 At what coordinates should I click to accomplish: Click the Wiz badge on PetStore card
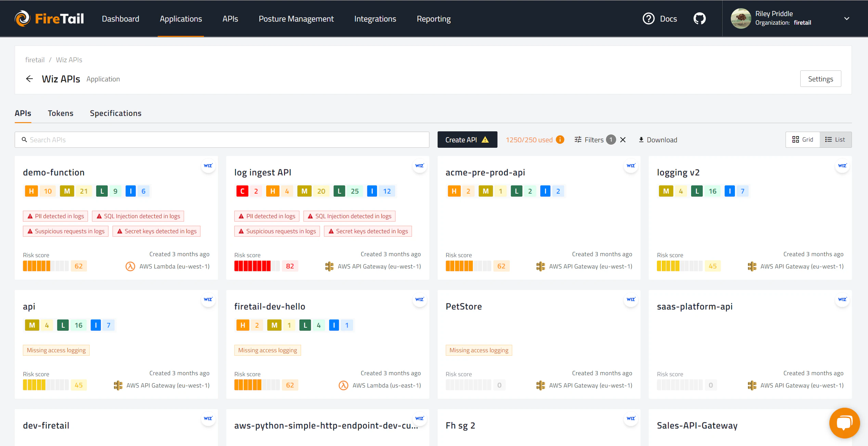(631, 299)
